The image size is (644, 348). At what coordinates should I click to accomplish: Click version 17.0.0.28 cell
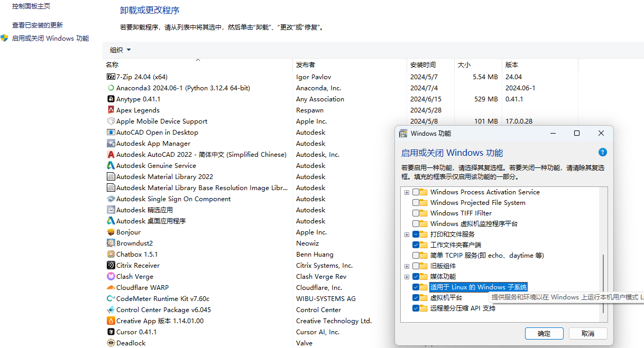(519, 121)
